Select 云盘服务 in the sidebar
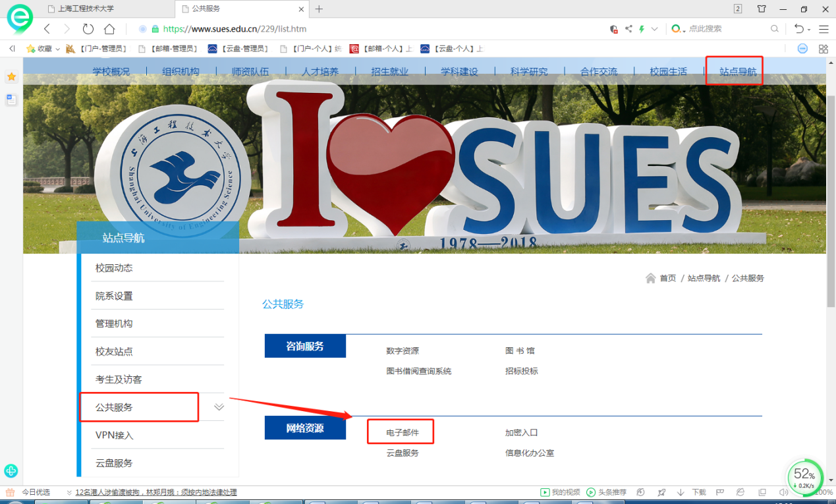The width and height of the screenshot is (836, 504). click(114, 463)
